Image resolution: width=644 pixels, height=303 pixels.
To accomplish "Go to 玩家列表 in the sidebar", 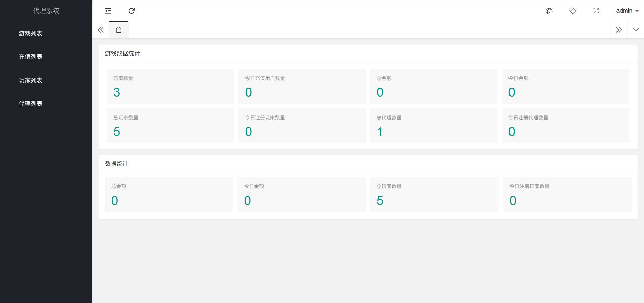I will tap(31, 80).
